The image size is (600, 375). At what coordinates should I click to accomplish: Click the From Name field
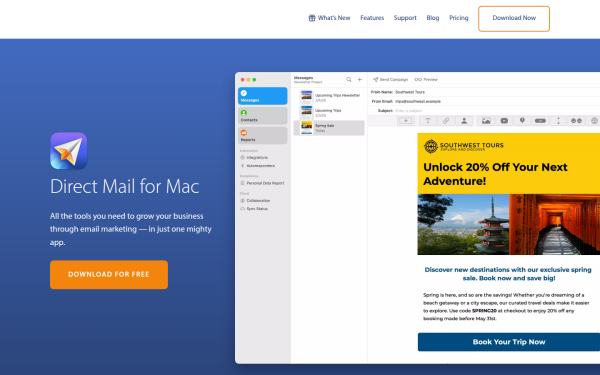tap(485, 92)
